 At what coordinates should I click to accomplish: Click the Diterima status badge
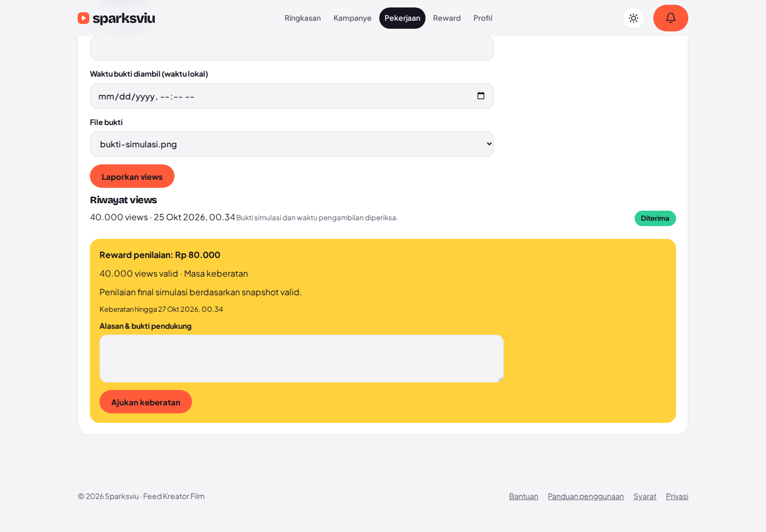(x=655, y=218)
